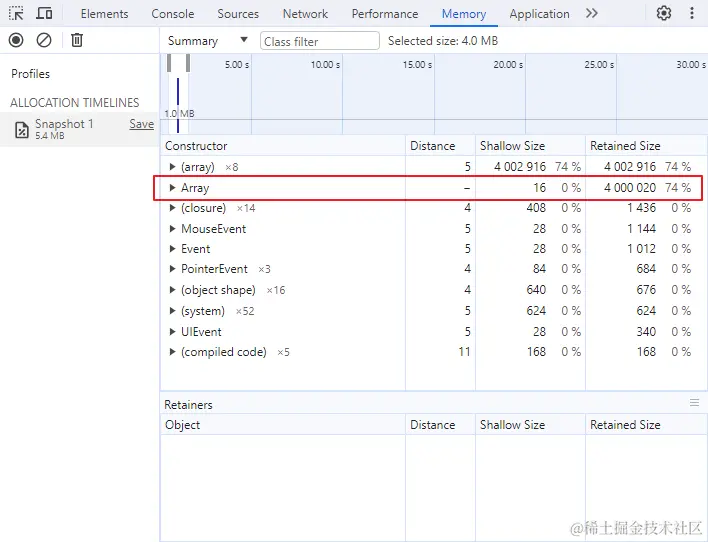Activate the inspect element picker icon
Viewport: 708px width, 542px height.
click(x=16, y=14)
